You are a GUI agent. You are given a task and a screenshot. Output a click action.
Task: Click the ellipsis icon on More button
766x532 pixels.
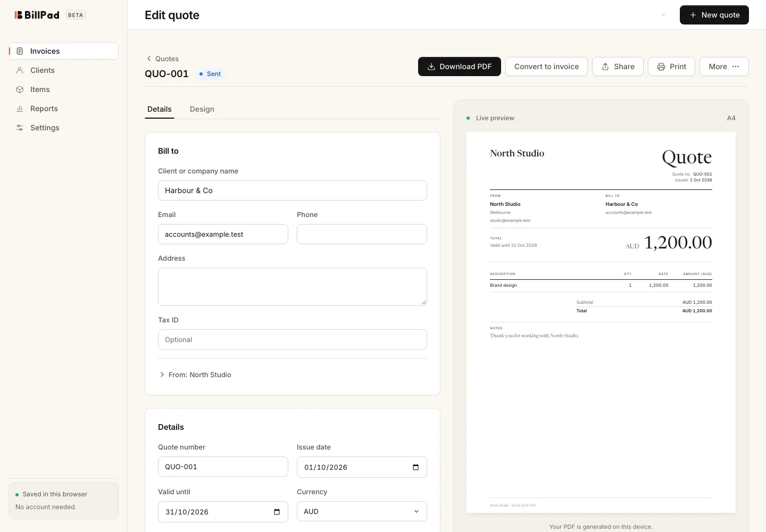coord(736,66)
